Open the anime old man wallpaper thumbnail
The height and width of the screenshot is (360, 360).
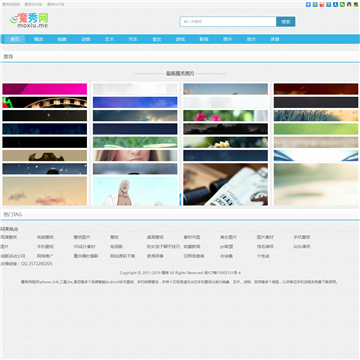coord(135,191)
